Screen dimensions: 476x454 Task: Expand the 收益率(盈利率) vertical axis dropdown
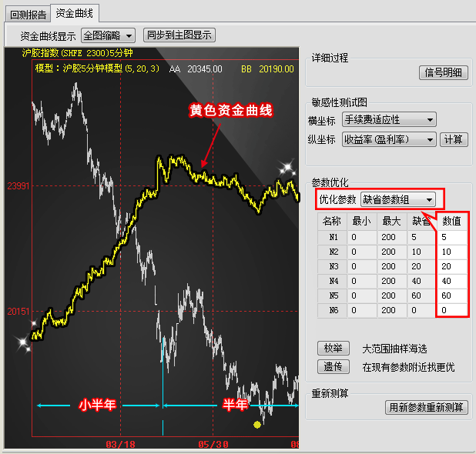(x=388, y=139)
